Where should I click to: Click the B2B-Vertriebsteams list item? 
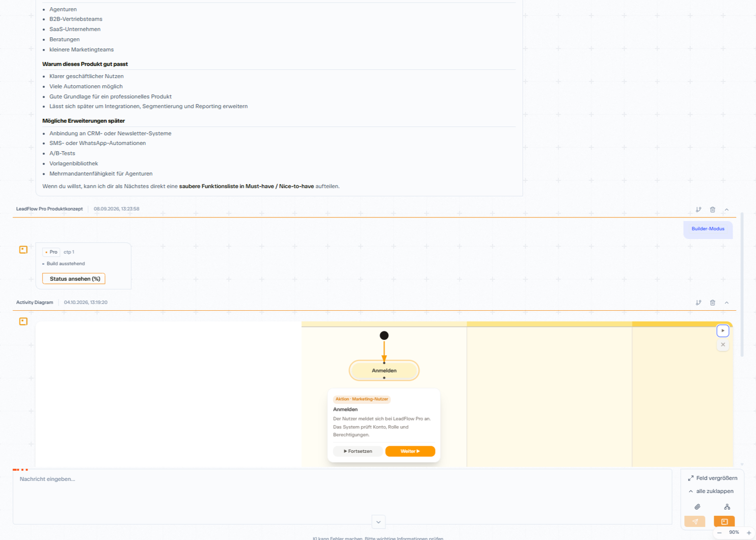(76, 19)
